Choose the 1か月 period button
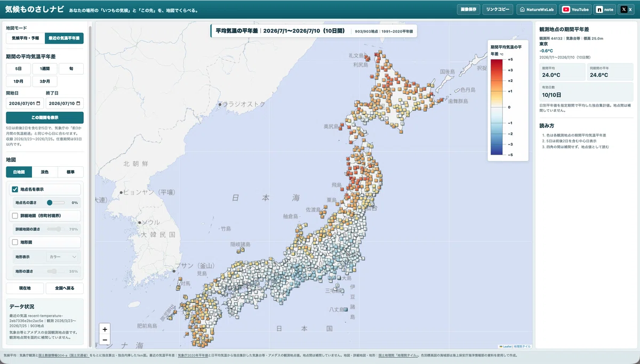The width and height of the screenshot is (640, 364). (18, 82)
